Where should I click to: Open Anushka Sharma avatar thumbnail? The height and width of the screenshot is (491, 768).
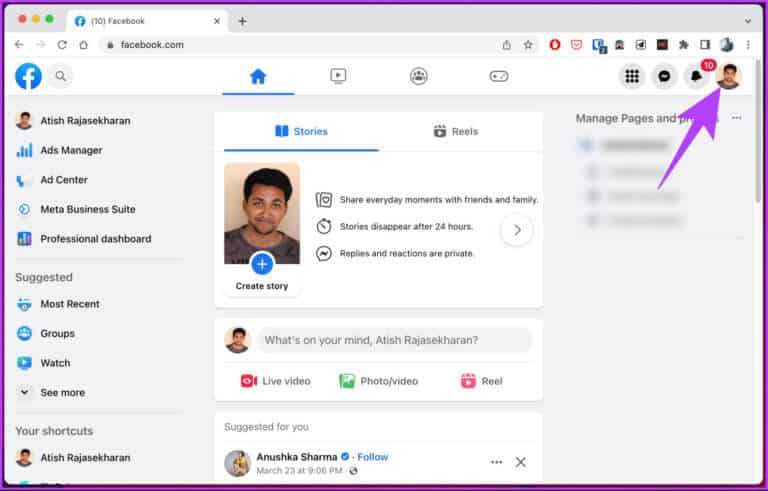pyautogui.click(x=238, y=463)
